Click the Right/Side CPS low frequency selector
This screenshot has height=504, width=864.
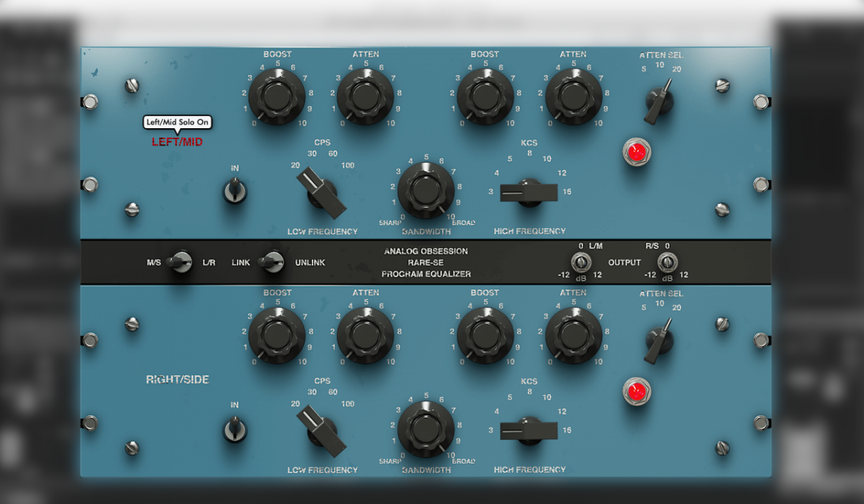[322, 431]
